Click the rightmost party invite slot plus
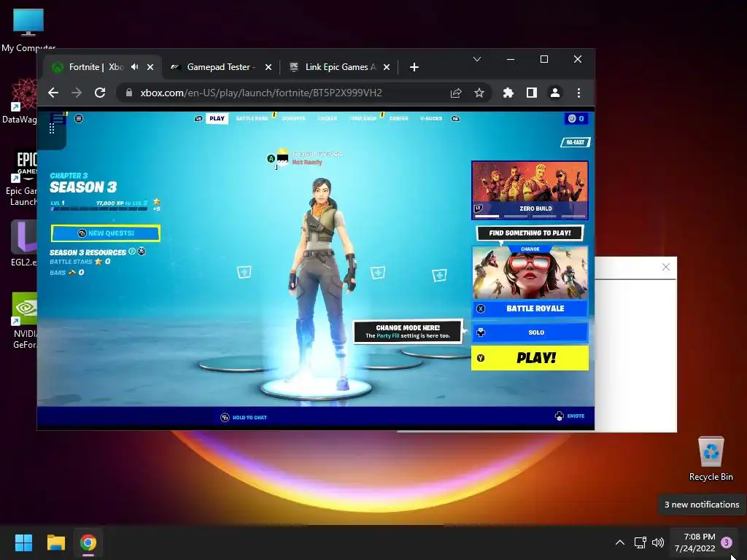Screen dimensions: 747x560 pyautogui.click(x=439, y=275)
